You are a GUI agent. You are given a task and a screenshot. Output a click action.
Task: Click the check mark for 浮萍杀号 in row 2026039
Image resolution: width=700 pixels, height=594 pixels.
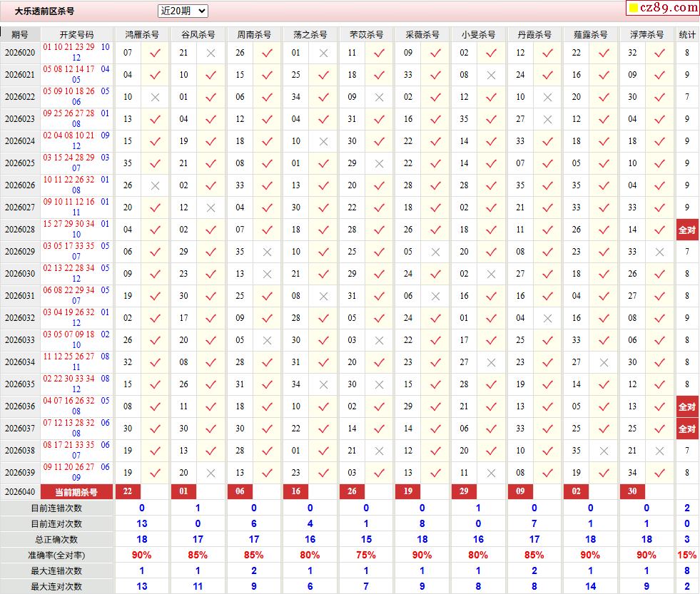point(659,473)
